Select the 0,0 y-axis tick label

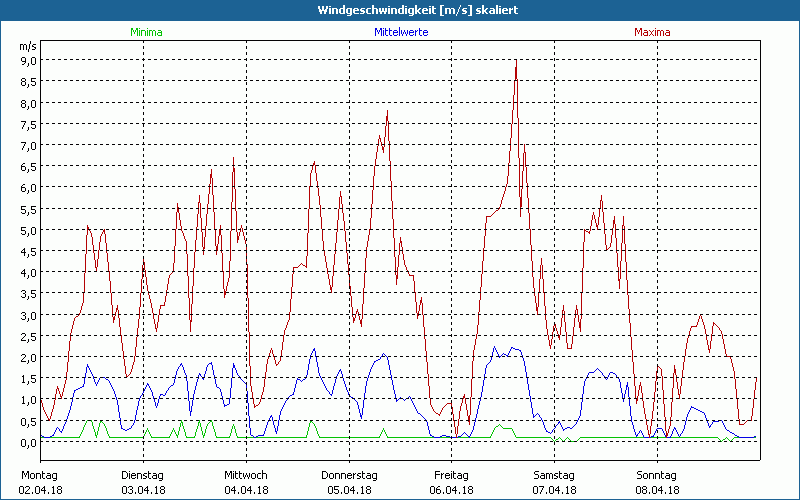tap(28, 442)
